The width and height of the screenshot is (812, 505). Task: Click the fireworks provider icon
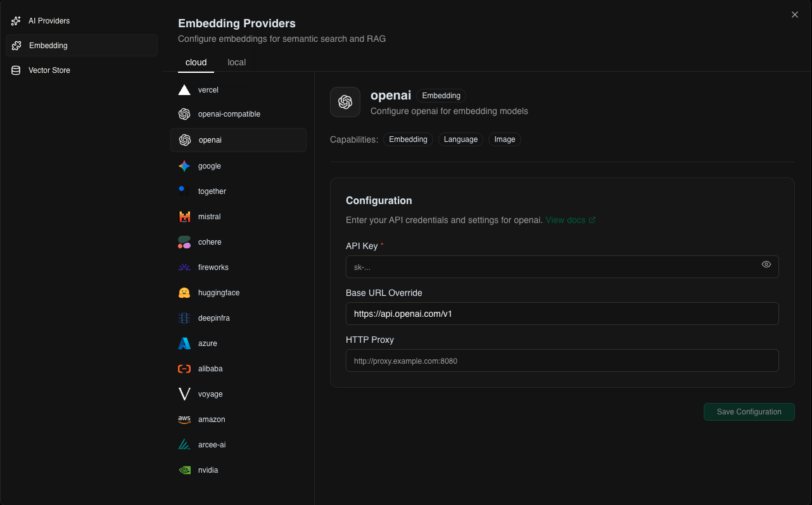pyautogui.click(x=184, y=267)
